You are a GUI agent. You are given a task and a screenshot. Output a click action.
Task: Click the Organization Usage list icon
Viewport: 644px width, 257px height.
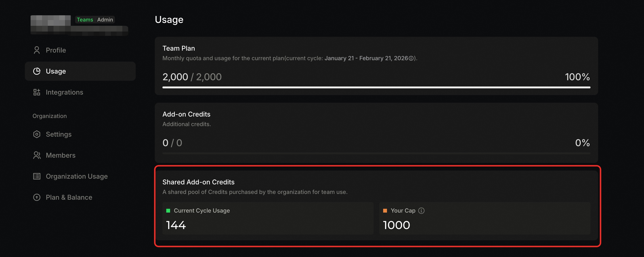pos(37,176)
